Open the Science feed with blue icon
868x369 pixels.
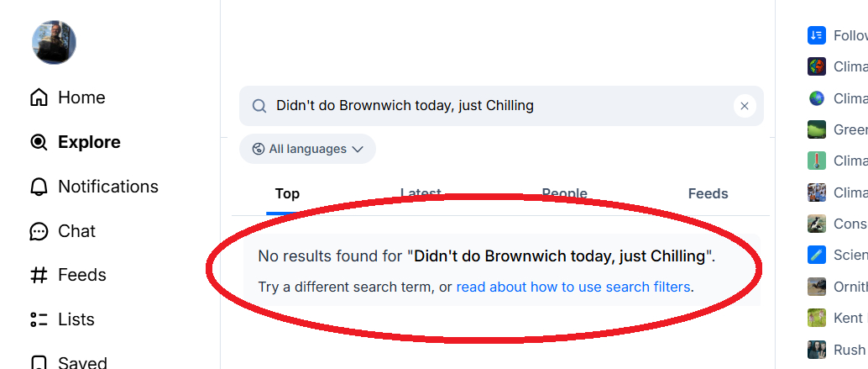tap(817, 255)
